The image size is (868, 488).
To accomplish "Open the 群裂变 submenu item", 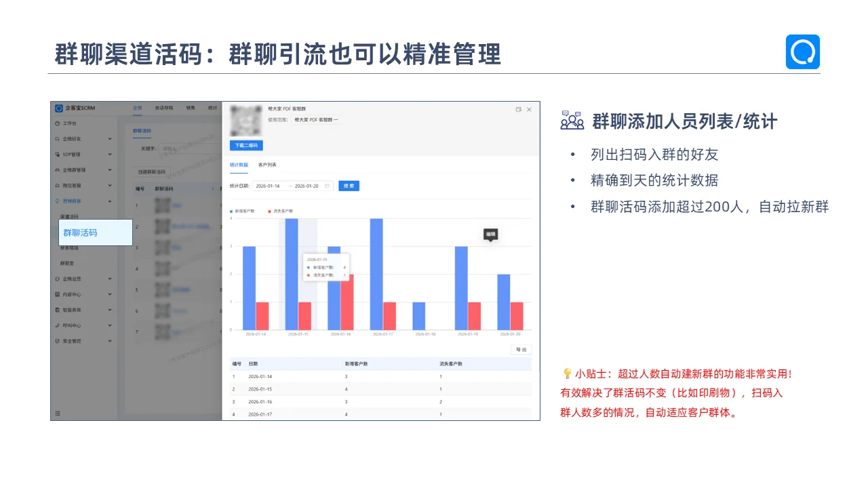I will 67,263.
